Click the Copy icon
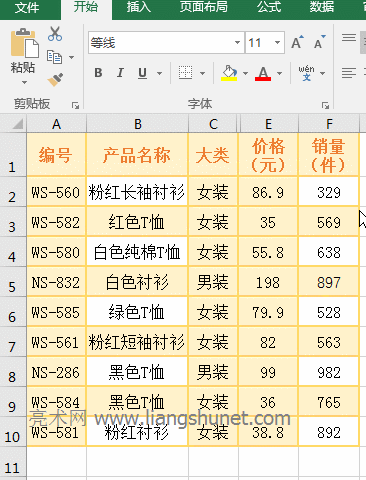366x480 pixels. pos(54,57)
